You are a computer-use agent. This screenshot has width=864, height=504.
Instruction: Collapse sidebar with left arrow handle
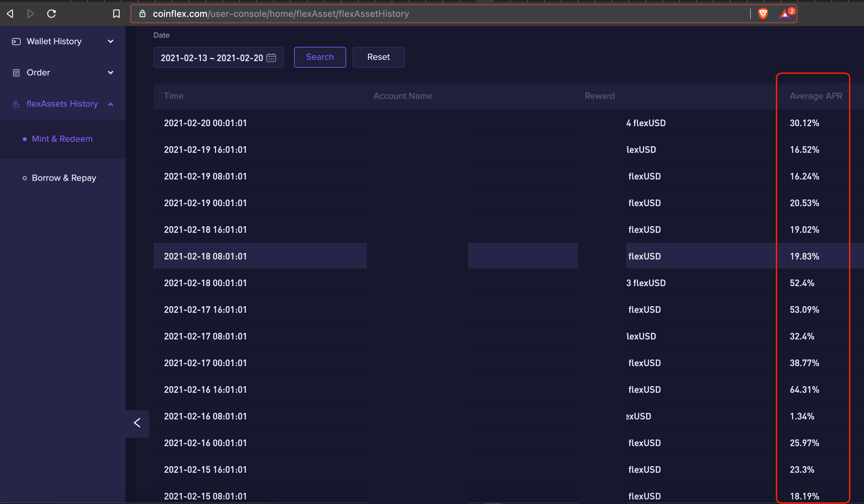(137, 423)
